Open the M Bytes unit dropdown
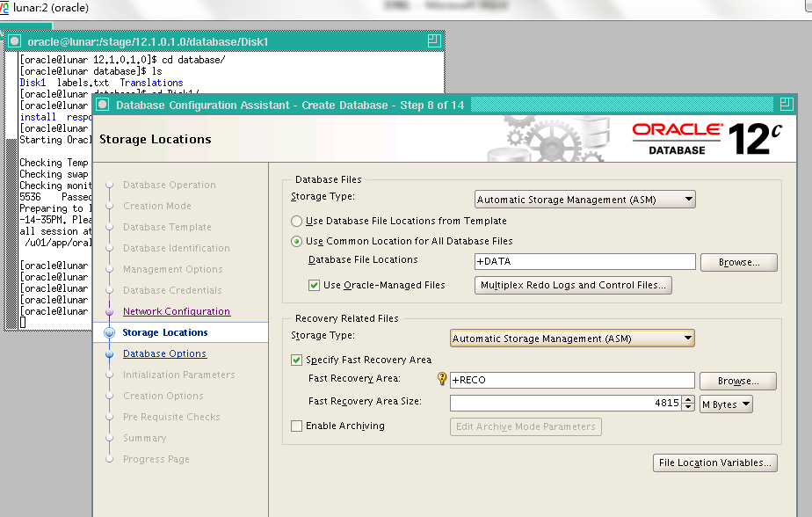 click(726, 404)
